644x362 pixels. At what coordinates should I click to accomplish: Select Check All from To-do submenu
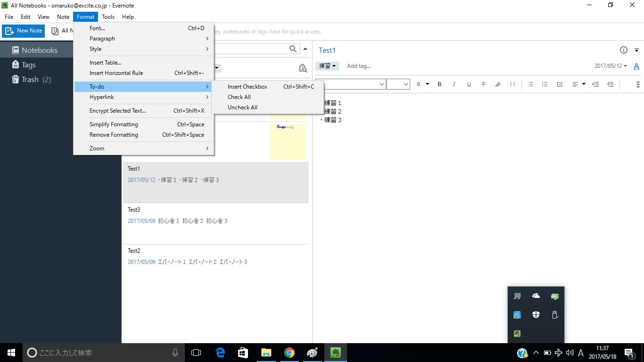[268, 97]
